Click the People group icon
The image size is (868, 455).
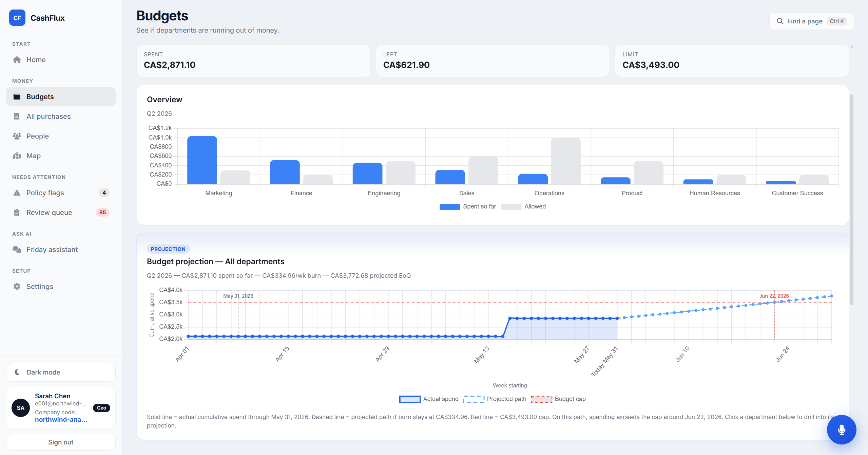17,136
